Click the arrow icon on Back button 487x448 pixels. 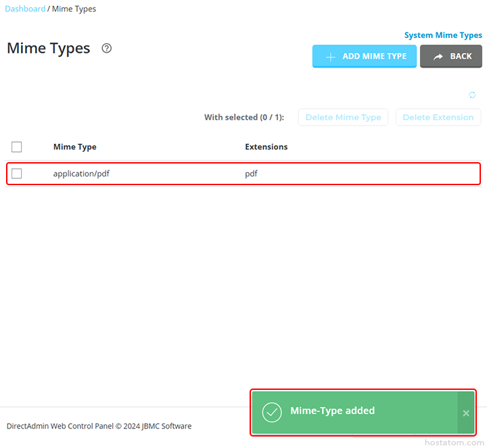point(438,57)
